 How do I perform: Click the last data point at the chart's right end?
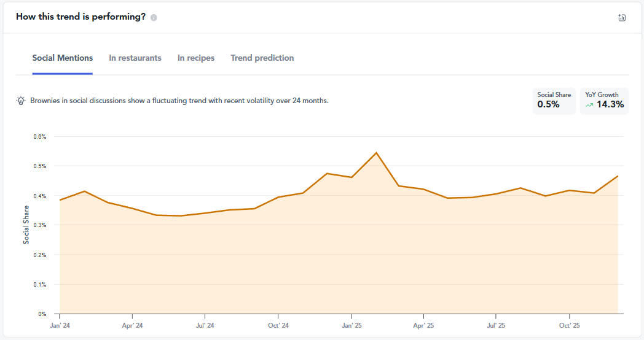(x=618, y=176)
